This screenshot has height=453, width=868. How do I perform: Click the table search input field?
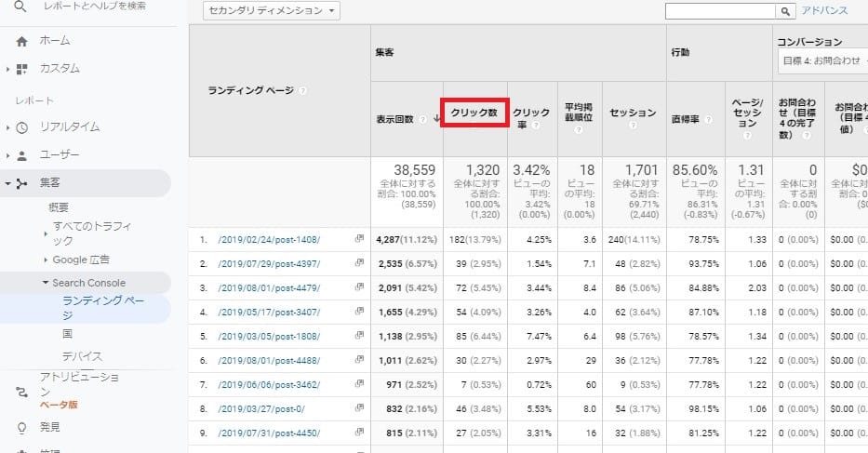click(x=720, y=11)
